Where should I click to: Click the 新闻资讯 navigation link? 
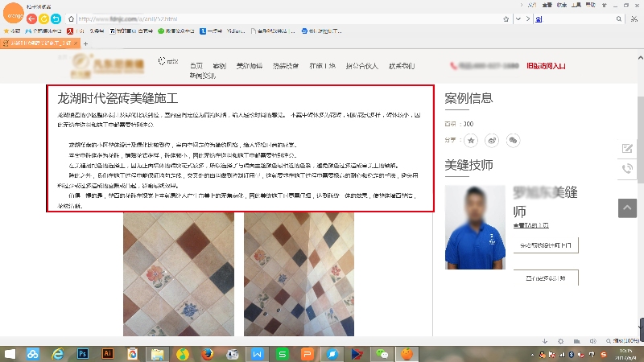click(203, 76)
